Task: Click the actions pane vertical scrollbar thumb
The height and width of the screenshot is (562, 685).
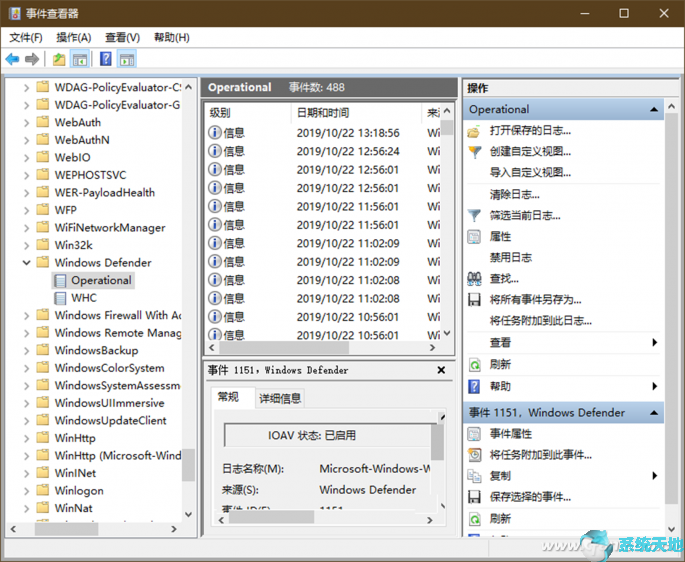Action: pos(671,309)
